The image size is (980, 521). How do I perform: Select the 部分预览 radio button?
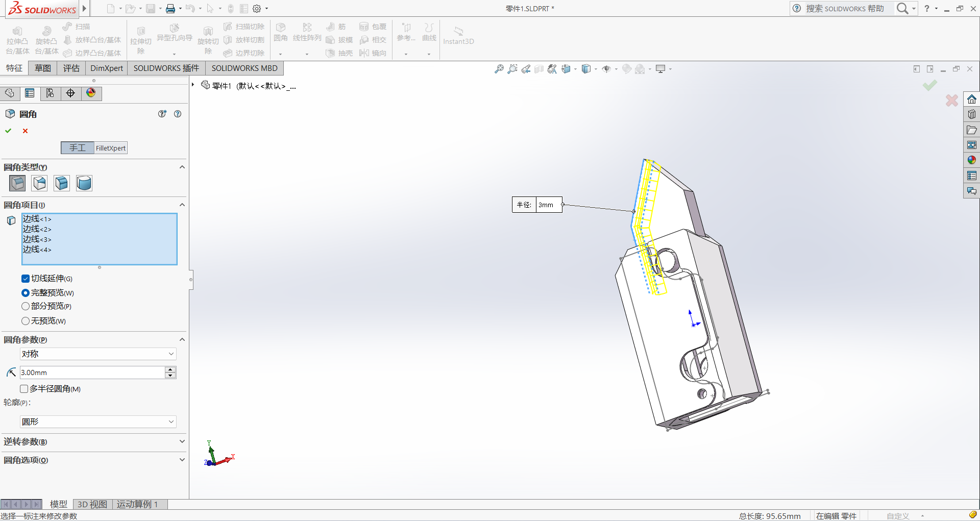[x=25, y=306]
